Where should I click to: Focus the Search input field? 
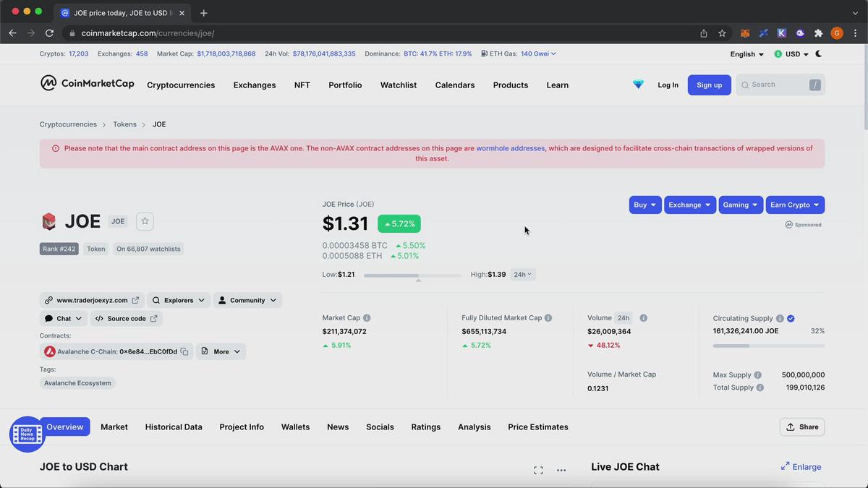click(x=780, y=85)
